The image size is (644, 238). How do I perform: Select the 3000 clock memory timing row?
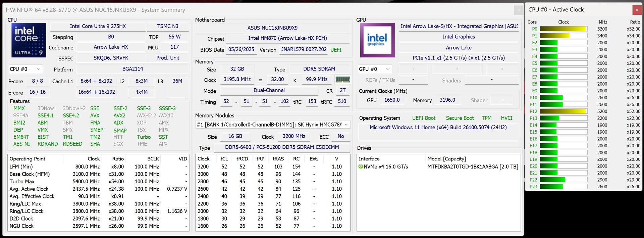click(272, 174)
